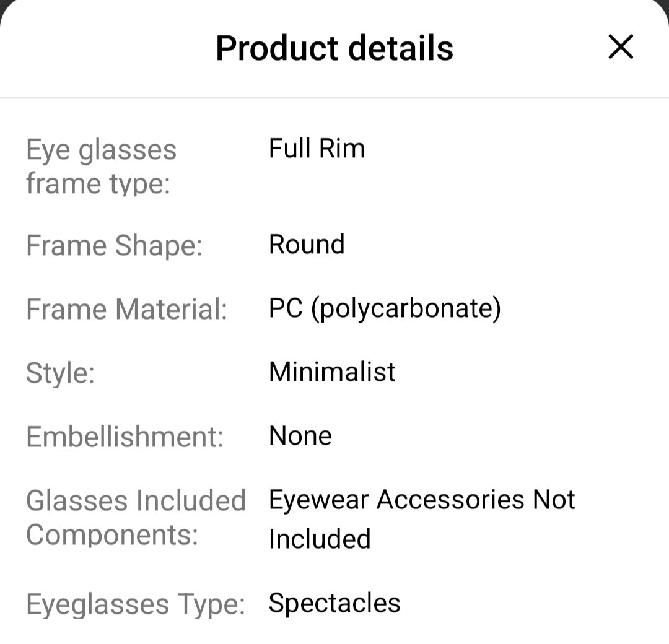Select the None embellishment value
Viewport: 669px width, 644px height.
pos(300,435)
